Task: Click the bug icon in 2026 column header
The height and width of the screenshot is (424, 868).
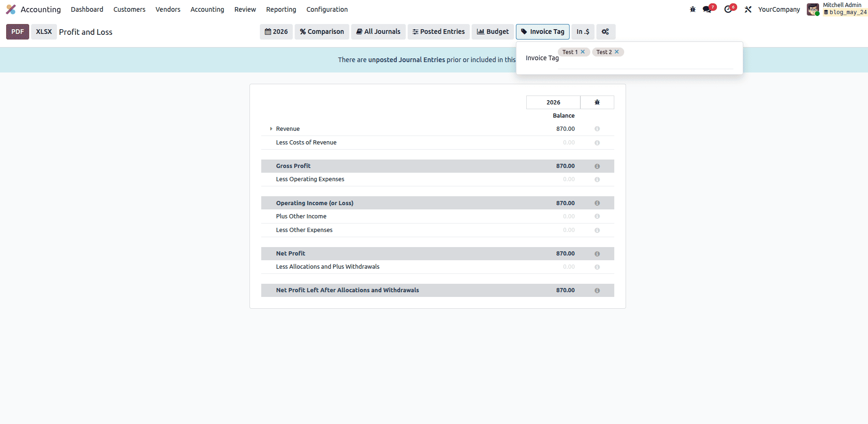Action: pos(597,102)
